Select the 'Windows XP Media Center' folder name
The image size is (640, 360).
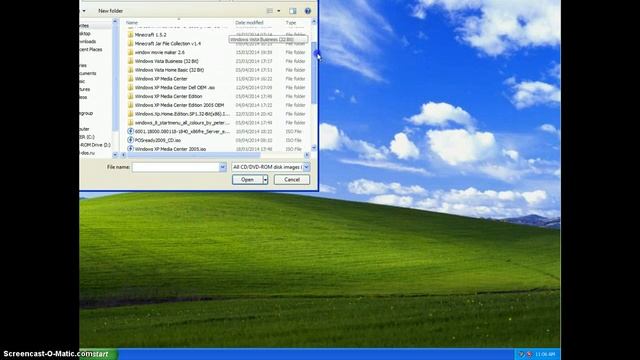click(161, 79)
